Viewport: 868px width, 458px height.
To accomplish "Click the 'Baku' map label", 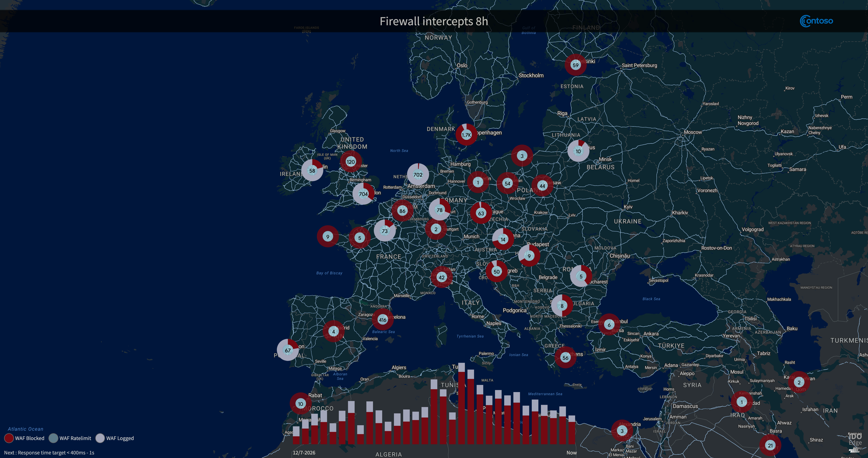I will click(792, 328).
